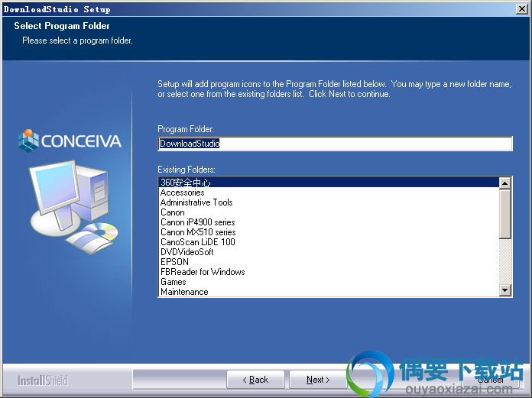The image size is (532, 398).
Task: Select Accessories folder in the list
Action: click(x=329, y=193)
